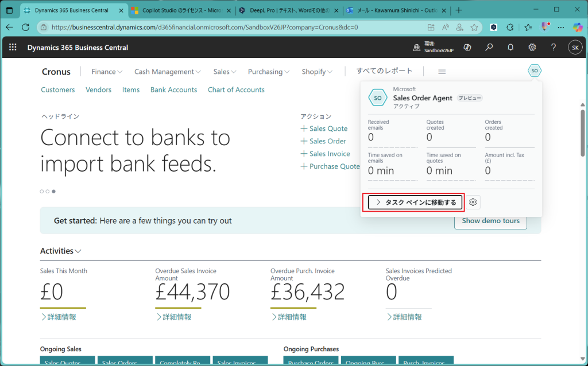Click the install app icon in address bar
588x366 pixels.
[431, 27]
